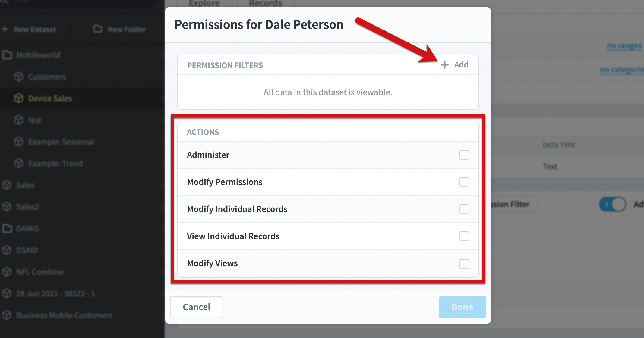Click the Example: Trend dataset icon
644x338 pixels.
[x=19, y=164]
